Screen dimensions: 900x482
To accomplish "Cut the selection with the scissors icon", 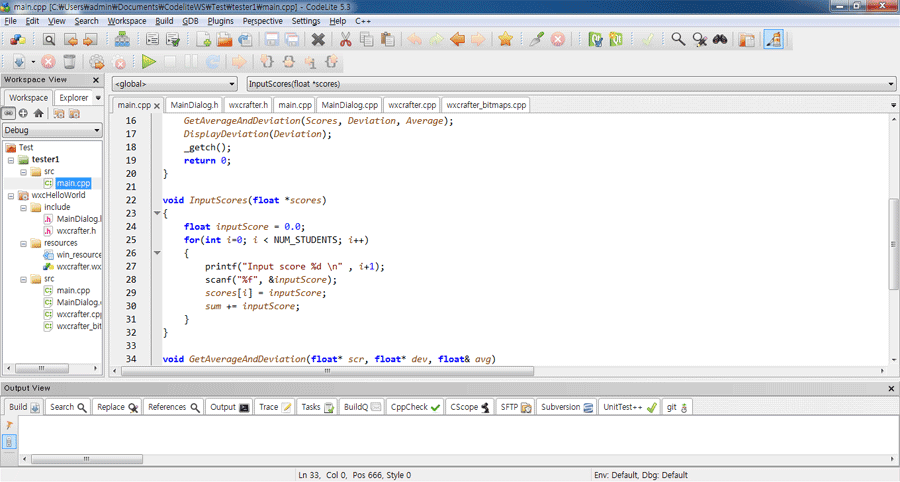I will 345,39.
